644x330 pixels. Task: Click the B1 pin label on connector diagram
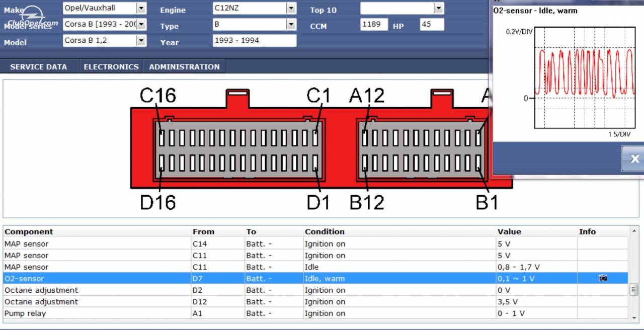[487, 202]
